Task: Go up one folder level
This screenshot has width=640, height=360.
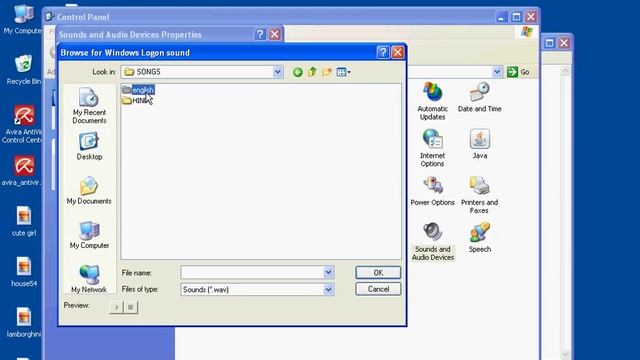Action: click(x=312, y=72)
